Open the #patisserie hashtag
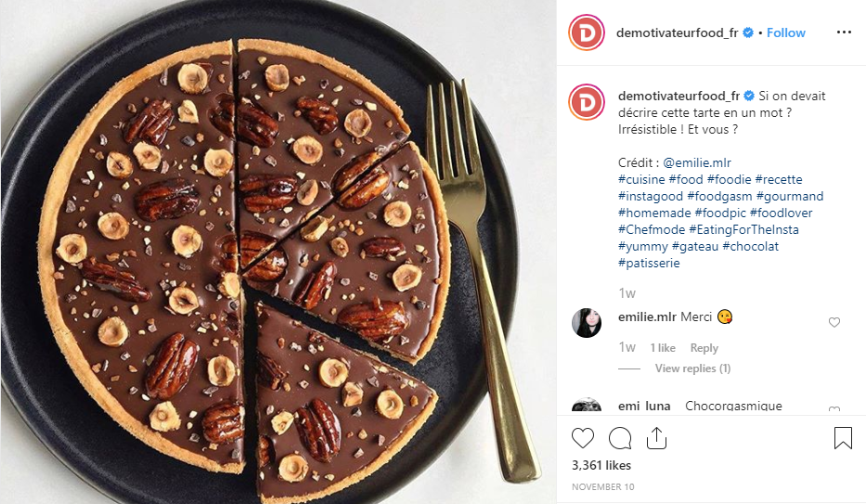866x504 pixels. (x=649, y=264)
